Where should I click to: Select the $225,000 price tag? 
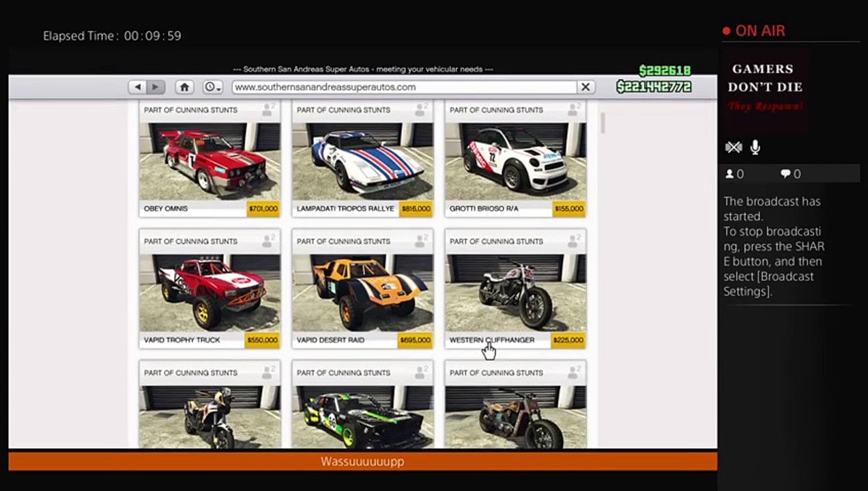pos(568,340)
